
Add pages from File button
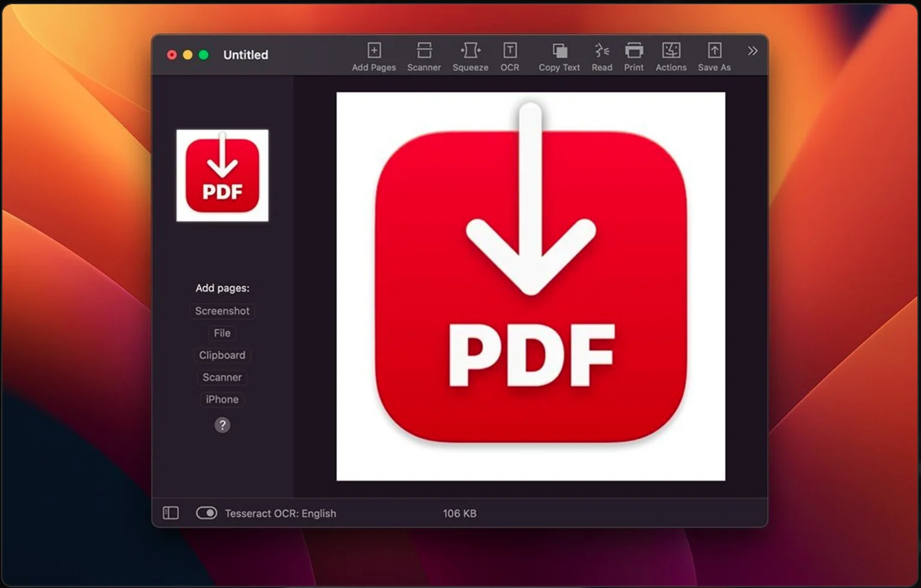click(x=222, y=333)
